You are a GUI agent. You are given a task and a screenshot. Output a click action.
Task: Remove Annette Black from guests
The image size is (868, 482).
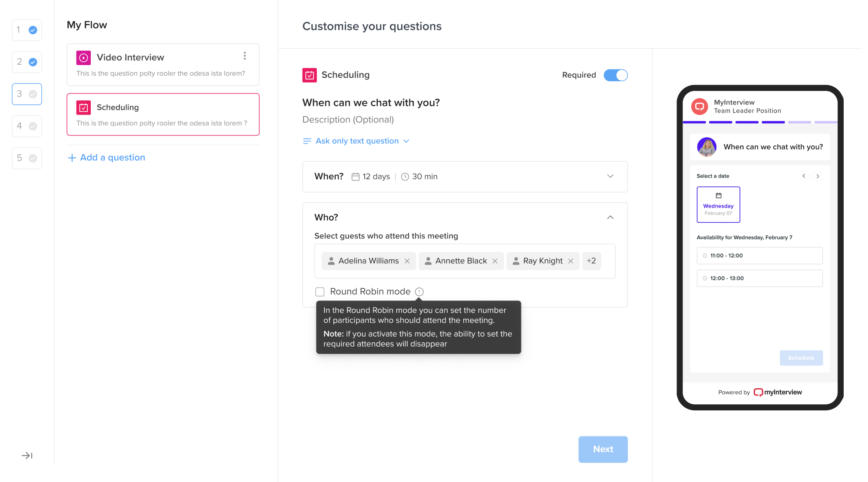click(495, 261)
